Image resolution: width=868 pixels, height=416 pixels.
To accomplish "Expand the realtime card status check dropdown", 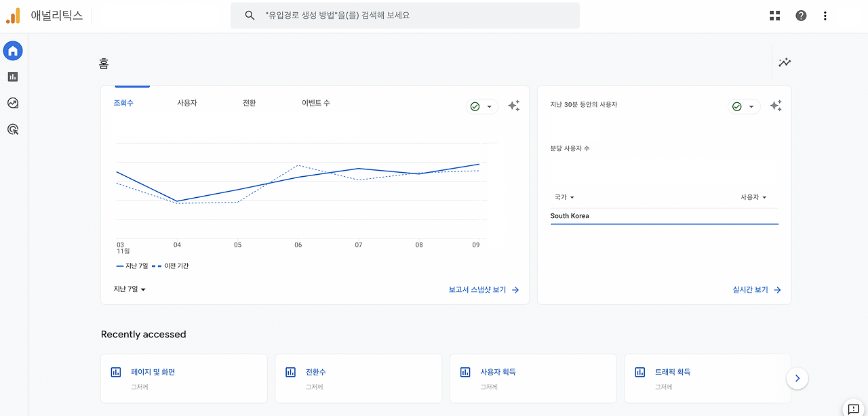I will tap(744, 106).
